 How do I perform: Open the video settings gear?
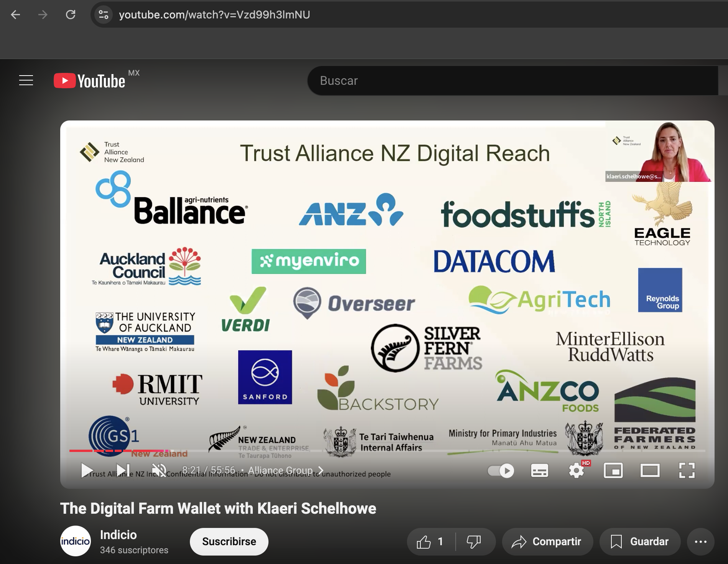pos(576,470)
